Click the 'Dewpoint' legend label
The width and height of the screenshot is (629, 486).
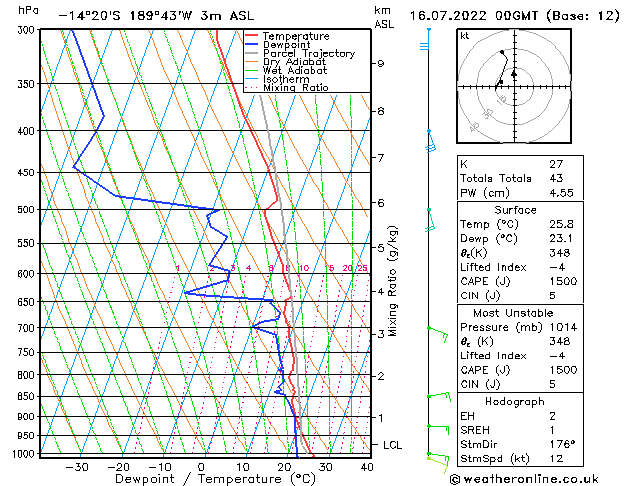286,45
